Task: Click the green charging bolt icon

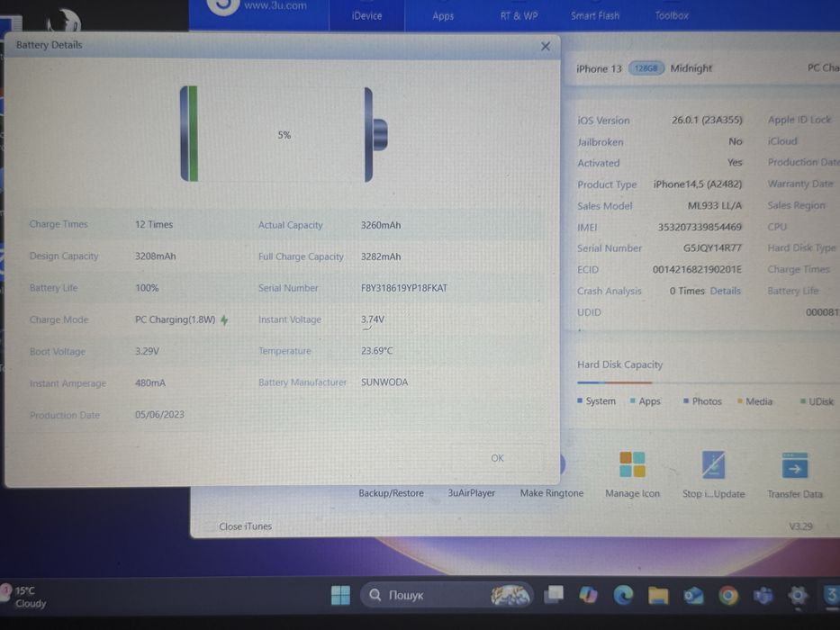Action: [224, 319]
